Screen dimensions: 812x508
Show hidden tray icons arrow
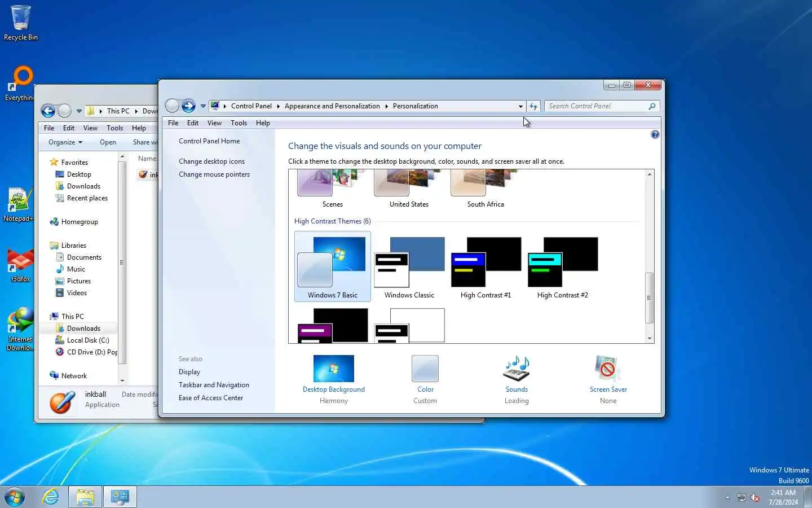coord(727,498)
